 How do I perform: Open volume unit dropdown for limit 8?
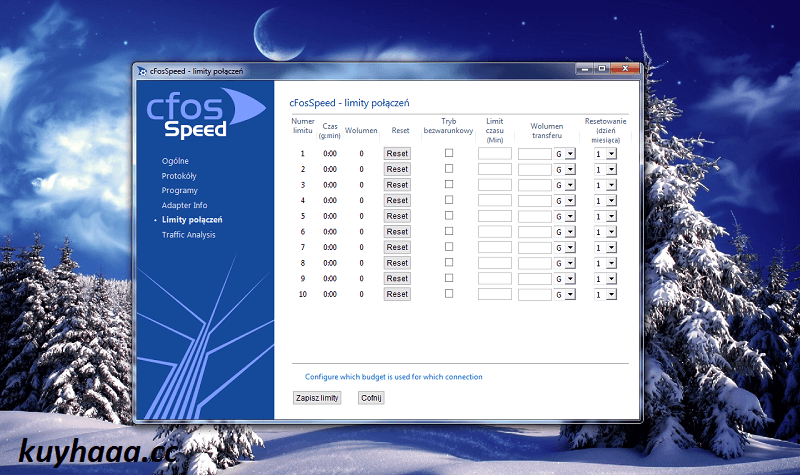565,264
